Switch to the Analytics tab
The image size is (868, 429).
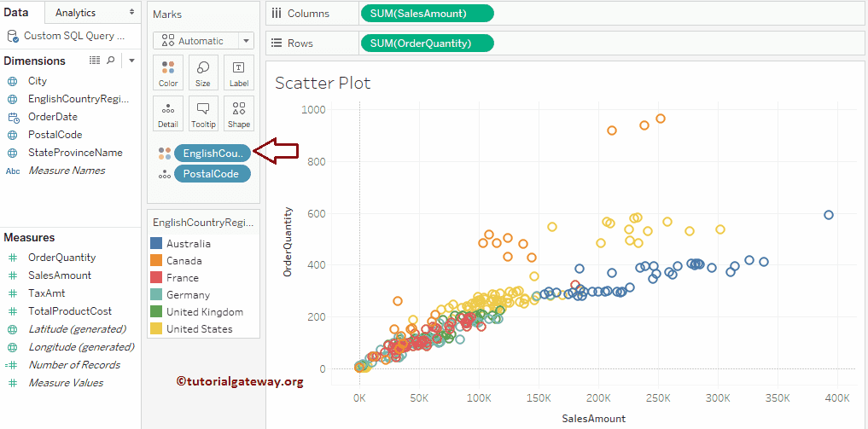75,13
